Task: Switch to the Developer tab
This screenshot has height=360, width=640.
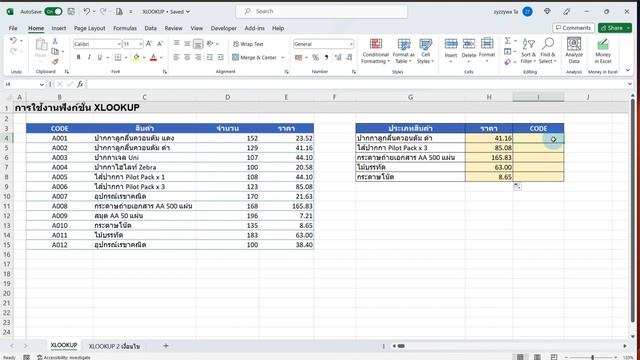Action: 223,28
